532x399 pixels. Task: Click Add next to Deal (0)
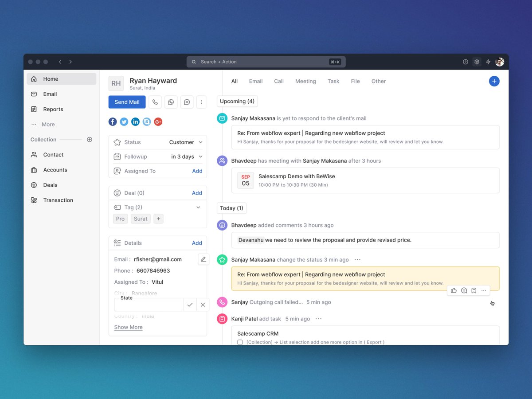click(x=197, y=193)
